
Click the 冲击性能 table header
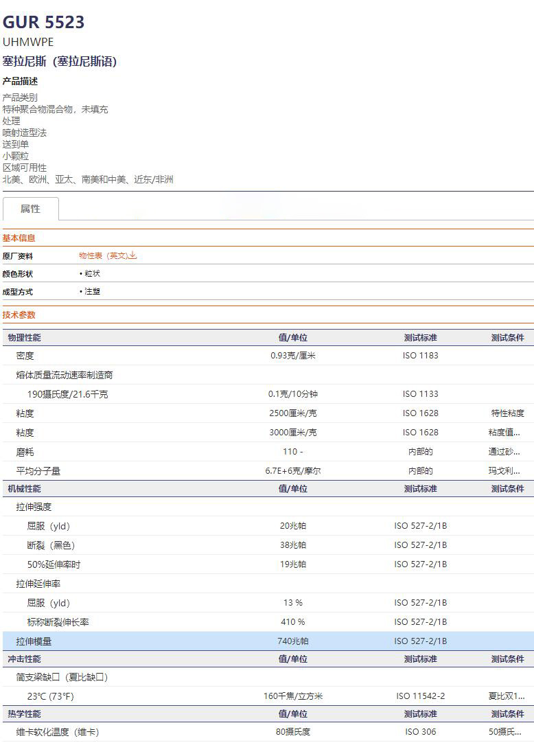tap(24, 659)
